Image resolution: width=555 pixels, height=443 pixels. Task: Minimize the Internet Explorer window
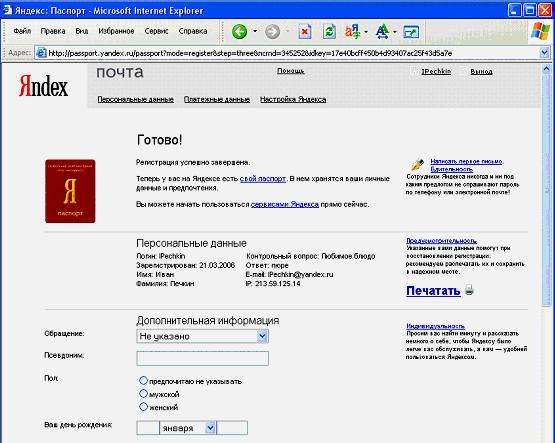[515, 10]
